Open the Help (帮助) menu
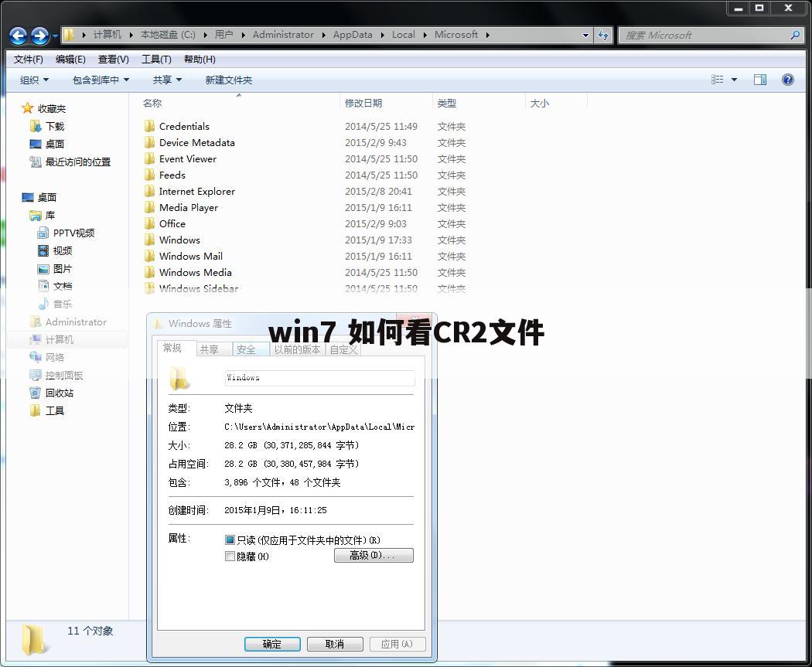This screenshot has height=667, width=812. (x=200, y=60)
